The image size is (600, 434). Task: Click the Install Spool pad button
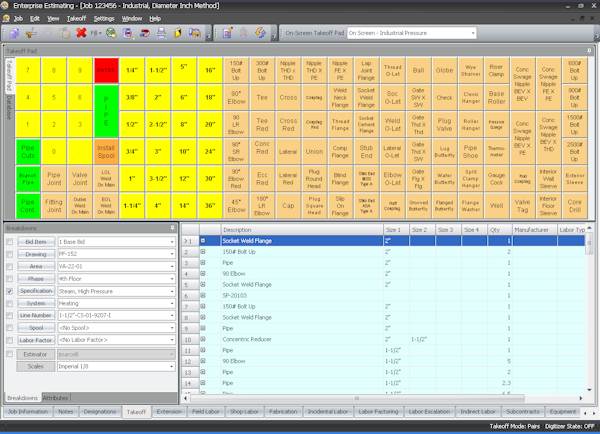(x=106, y=152)
